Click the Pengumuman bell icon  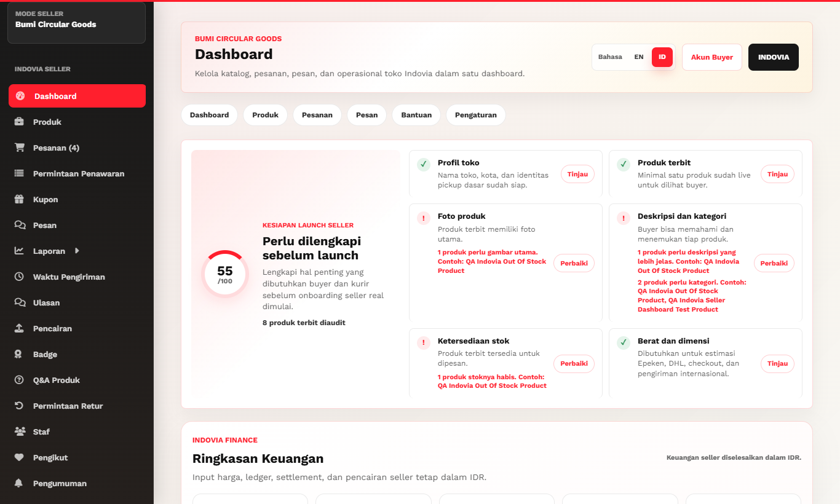(20, 483)
